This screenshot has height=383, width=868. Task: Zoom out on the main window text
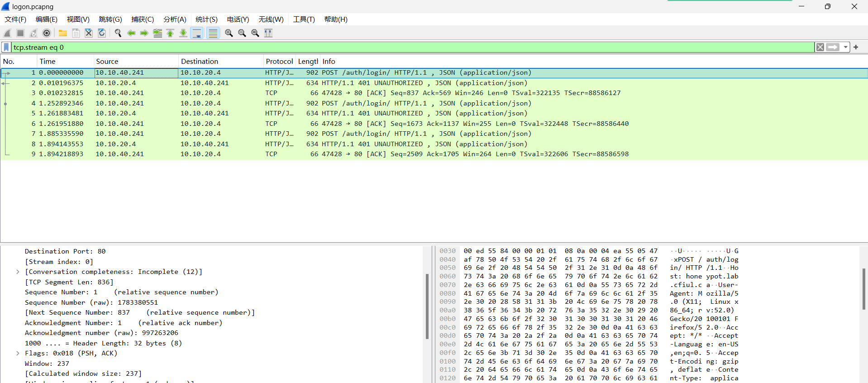pyautogui.click(x=242, y=33)
